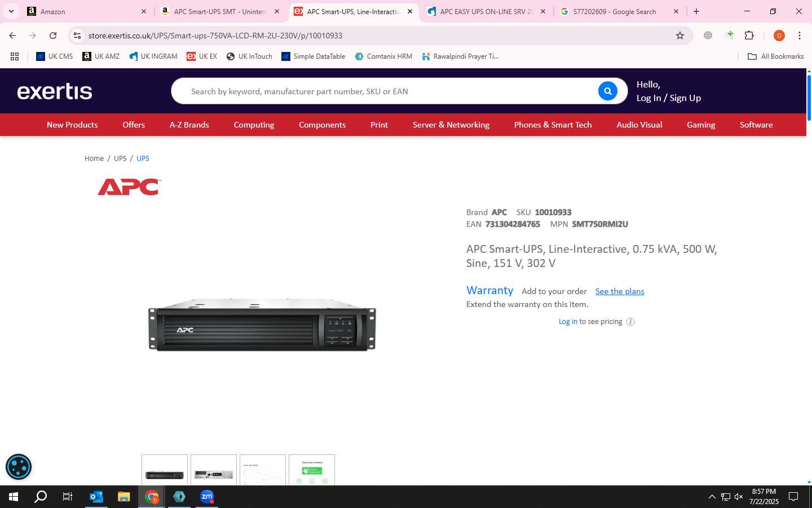Reload the page
Screen dimensions: 812x508
pos(53,36)
